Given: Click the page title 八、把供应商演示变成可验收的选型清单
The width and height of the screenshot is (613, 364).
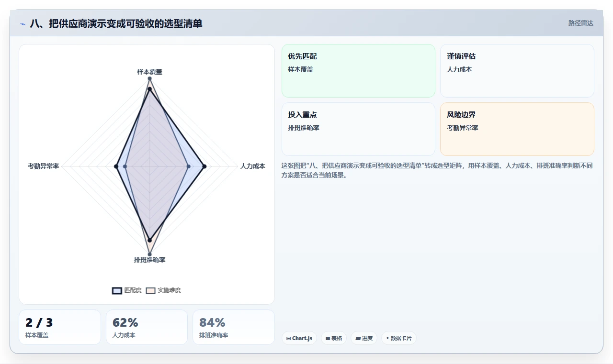Looking at the screenshot, I should [116, 23].
